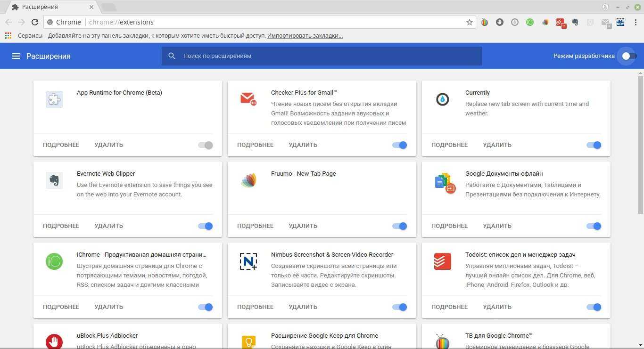Open ПОДРОБНЕЕ for Evernote Web Clipper
644x349 pixels.
tap(61, 226)
